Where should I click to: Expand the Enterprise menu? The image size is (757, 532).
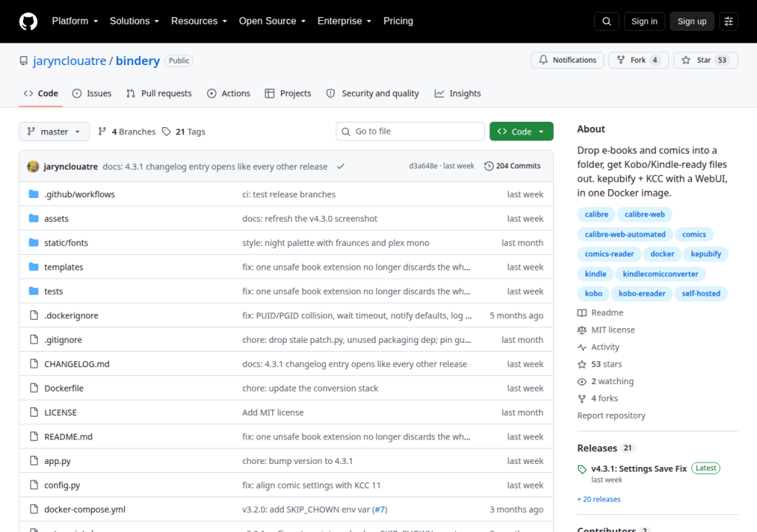point(344,21)
